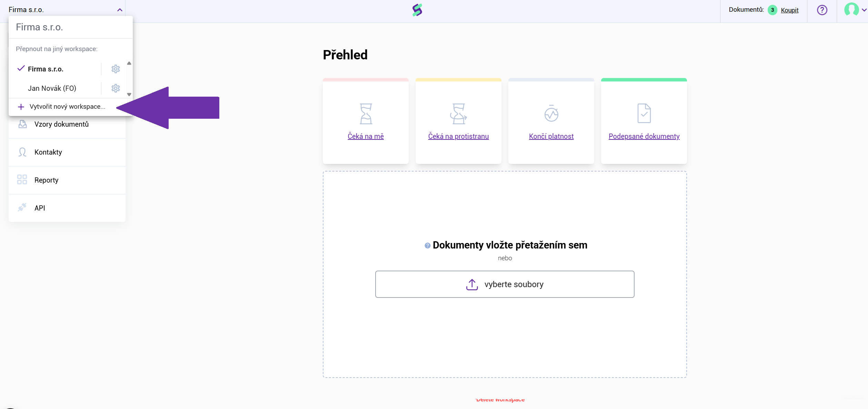Open Kontakty in the sidebar menu

click(48, 152)
